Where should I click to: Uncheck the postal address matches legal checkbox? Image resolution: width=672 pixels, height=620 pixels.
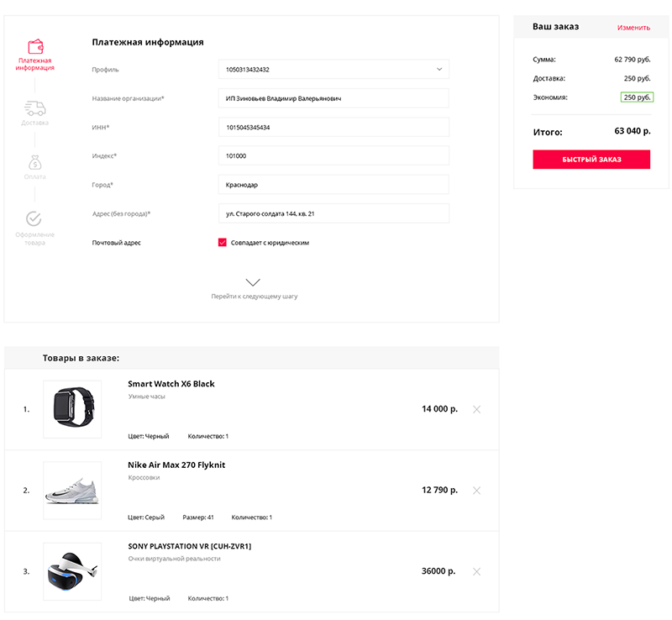pyautogui.click(x=222, y=243)
